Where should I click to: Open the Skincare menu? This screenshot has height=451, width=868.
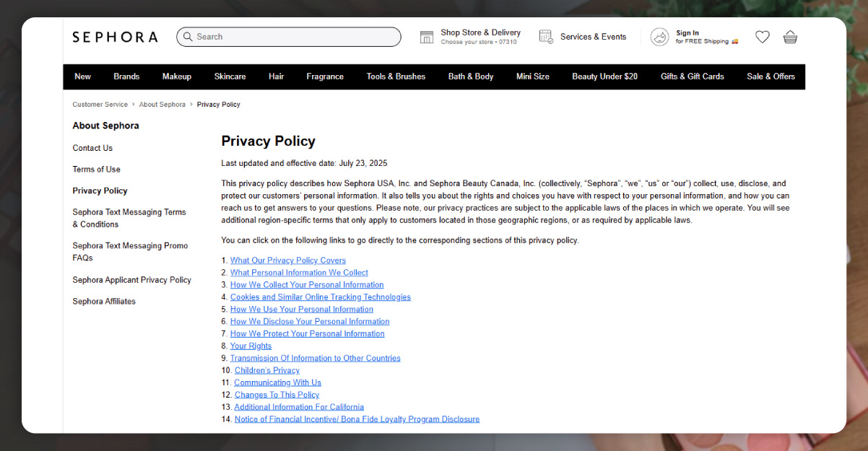pyautogui.click(x=230, y=76)
